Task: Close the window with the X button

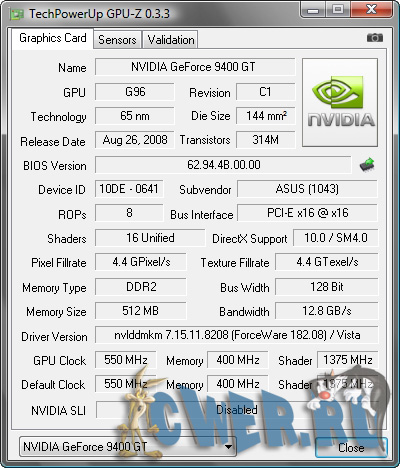Action: click(371, 10)
